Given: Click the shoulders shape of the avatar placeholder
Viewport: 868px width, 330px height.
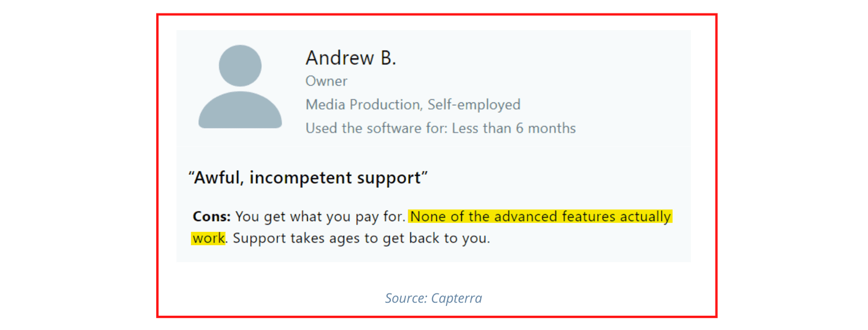Looking at the screenshot, I should point(240,110).
